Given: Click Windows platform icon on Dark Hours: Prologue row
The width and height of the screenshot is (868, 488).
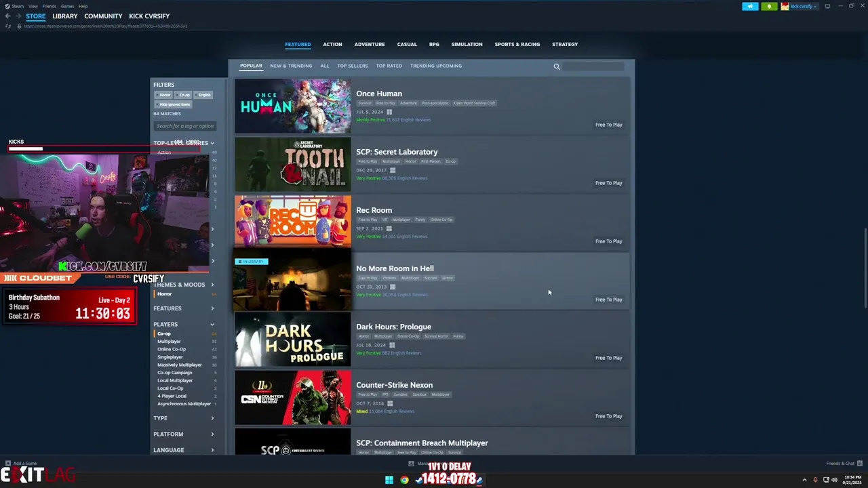Looking at the screenshot, I should [x=392, y=345].
